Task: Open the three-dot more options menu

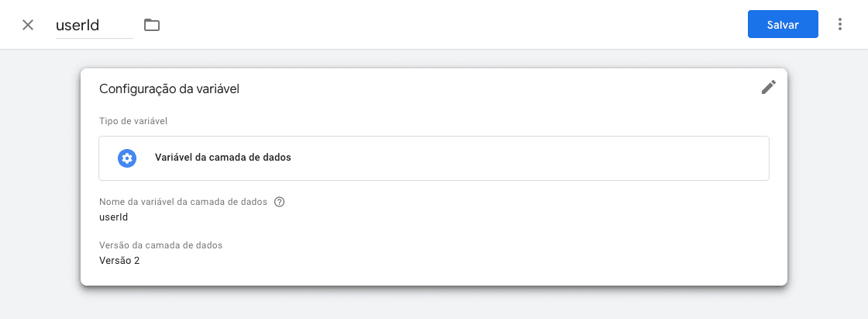Action: [840, 25]
